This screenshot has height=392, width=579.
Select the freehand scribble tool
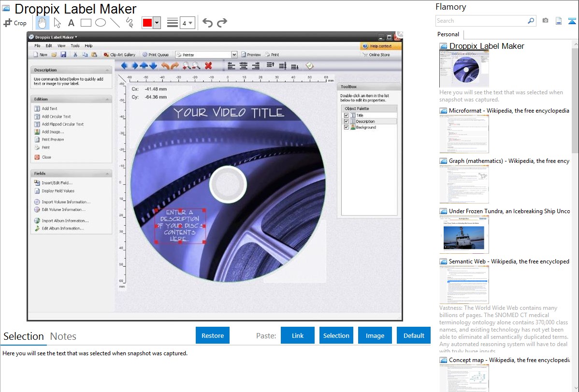point(130,23)
